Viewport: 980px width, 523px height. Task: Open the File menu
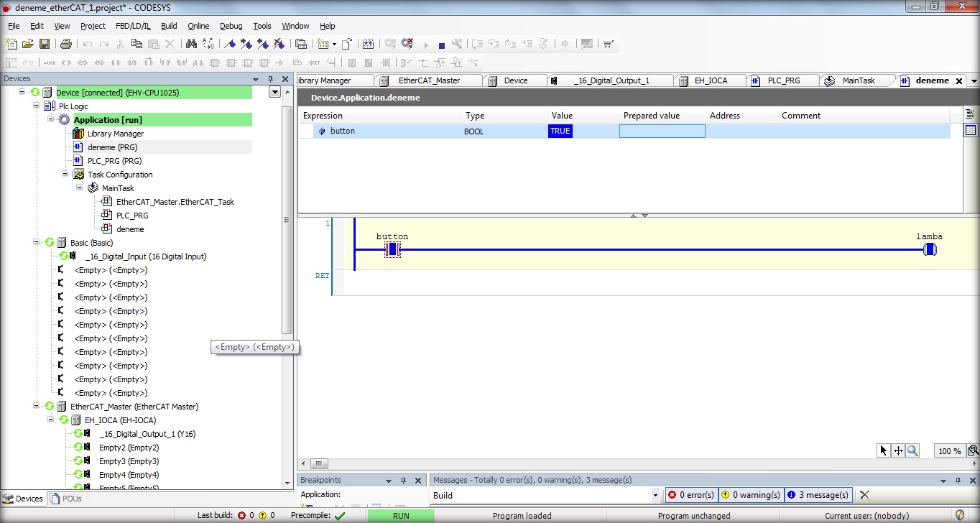click(x=14, y=26)
